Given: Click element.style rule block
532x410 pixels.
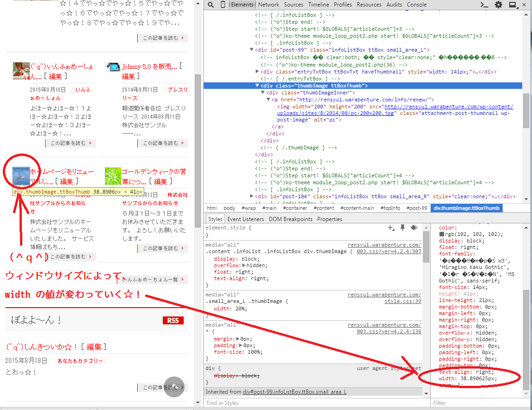Looking at the screenshot, I should tap(313, 231).
